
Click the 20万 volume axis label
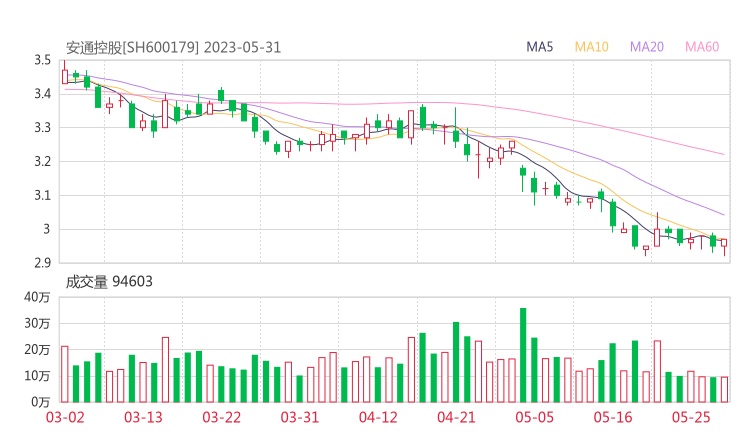pyautogui.click(x=37, y=350)
